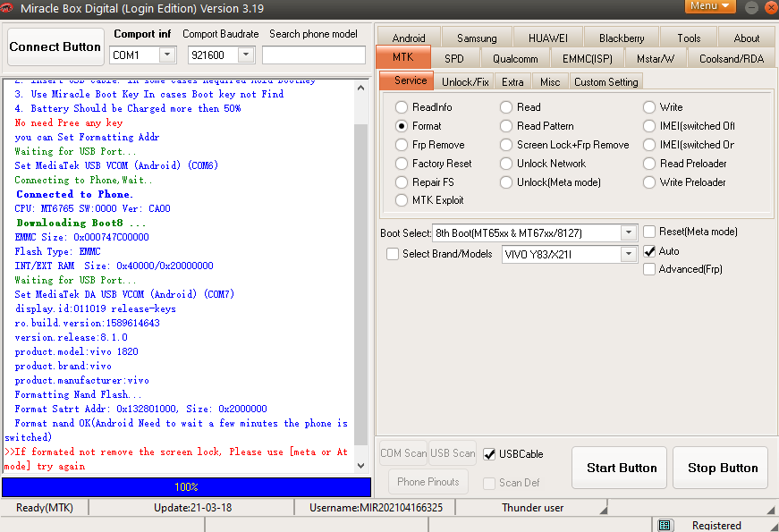Switch to the Qualcomm tab
Image resolution: width=779 pixels, height=532 pixels.
click(x=515, y=59)
